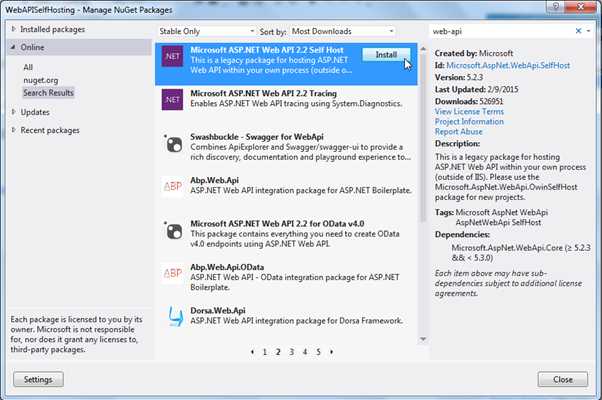Open Microsoft.AspNet.WebApi.SelfHost Id link
The image size is (602, 400).
508,65
